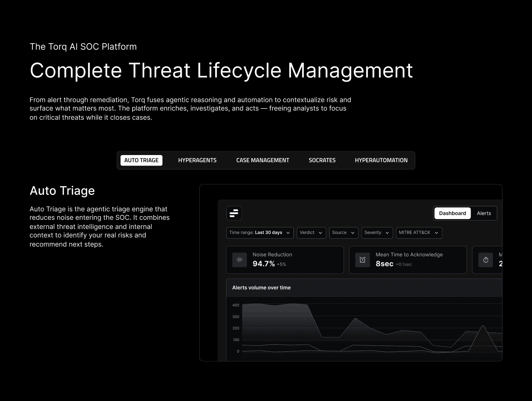Switch to the Hyperagents tab

click(197, 160)
